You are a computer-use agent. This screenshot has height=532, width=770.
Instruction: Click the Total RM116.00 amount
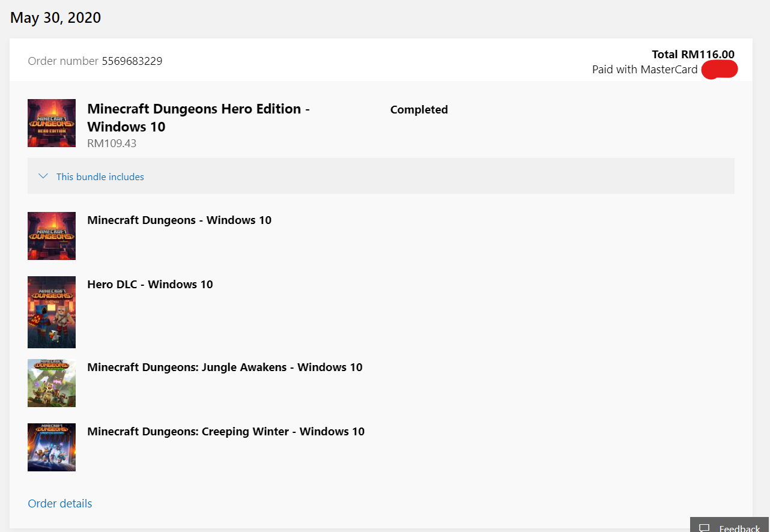(693, 55)
